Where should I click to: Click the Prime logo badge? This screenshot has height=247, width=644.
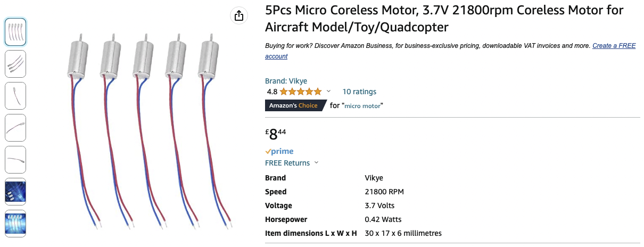tap(279, 152)
